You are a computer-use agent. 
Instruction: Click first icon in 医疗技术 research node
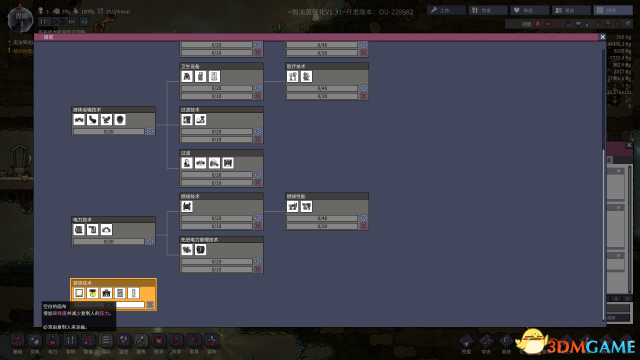click(x=293, y=76)
